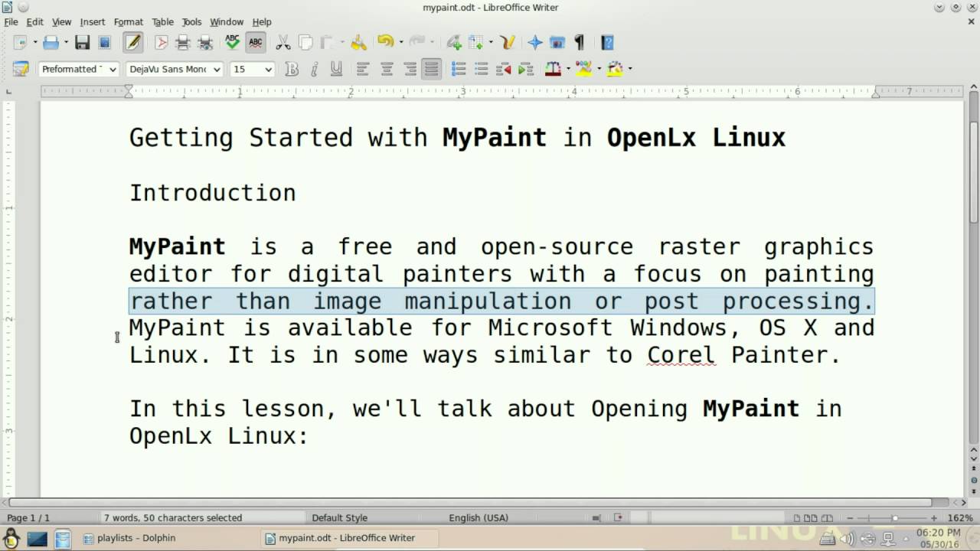Align text right
The image size is (980, 551).
coord(410,69)
